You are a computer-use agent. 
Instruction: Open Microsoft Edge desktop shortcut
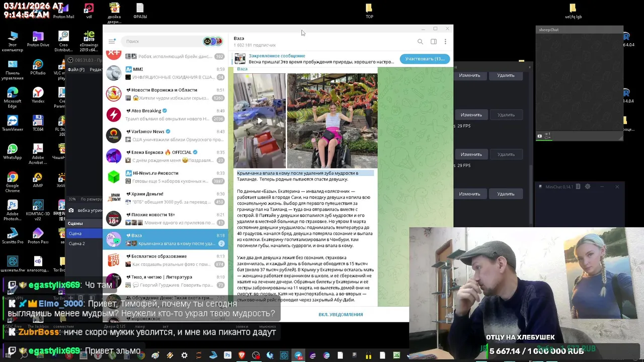pyautogui.click(x=13, y=98)
